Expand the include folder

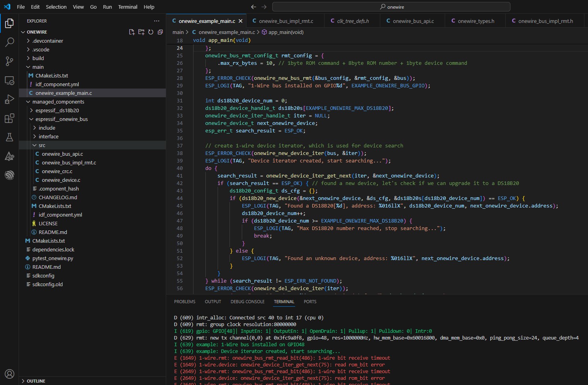[93, 128]
